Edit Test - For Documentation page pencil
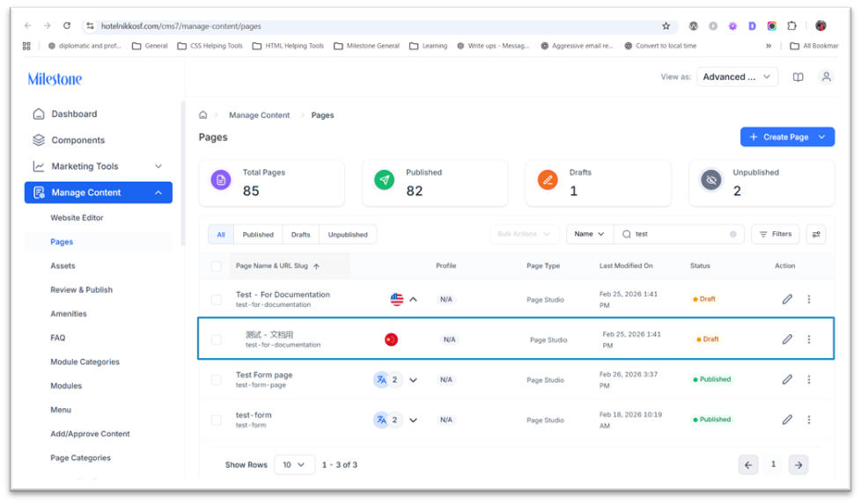 (x=787, y=299)
